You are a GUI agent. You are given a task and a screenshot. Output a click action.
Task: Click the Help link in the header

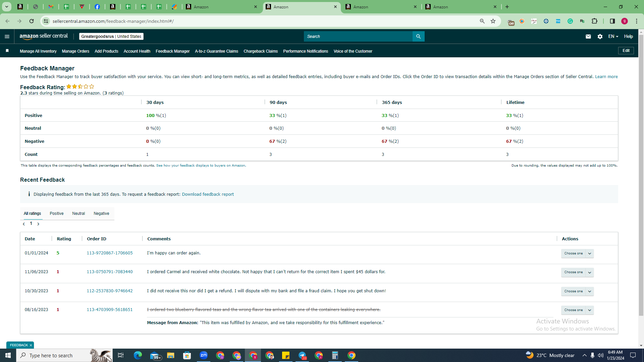coord(629,37)
